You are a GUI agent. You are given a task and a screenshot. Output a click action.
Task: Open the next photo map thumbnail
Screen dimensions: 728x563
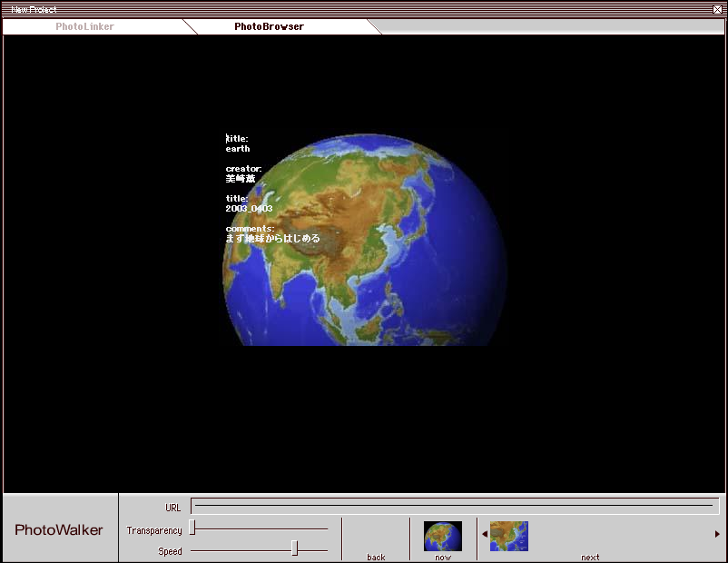pyautogui.click(x=509, y=535)
